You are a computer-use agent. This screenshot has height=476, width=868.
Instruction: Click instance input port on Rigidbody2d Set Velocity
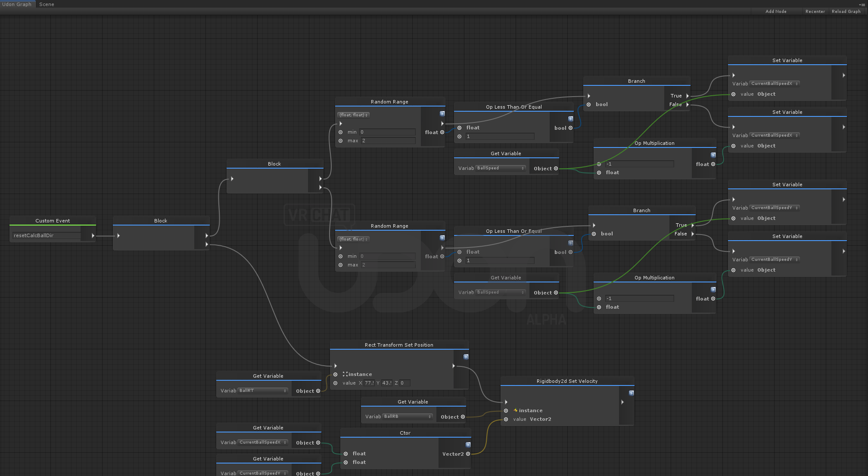click(506, 410)
